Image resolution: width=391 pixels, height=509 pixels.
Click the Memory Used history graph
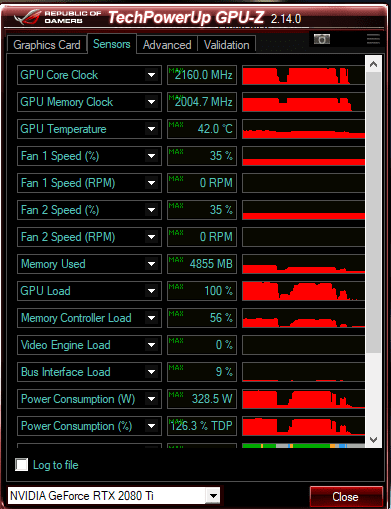click(x=303, y=264)
